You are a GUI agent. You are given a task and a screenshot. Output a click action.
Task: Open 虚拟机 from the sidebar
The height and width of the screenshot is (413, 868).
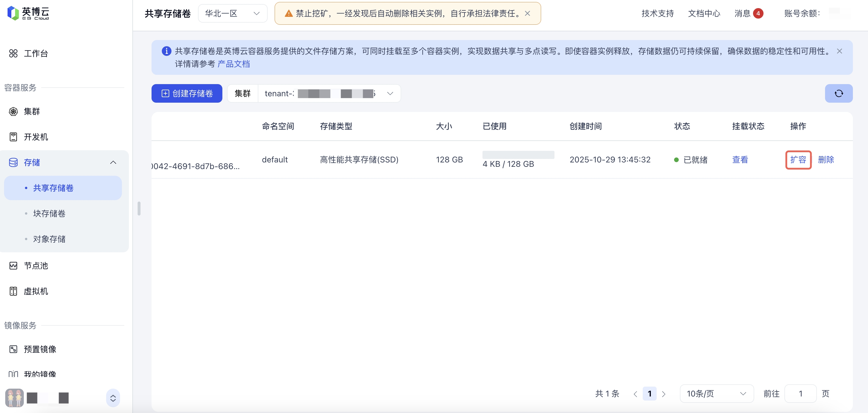tap(36, 291)
